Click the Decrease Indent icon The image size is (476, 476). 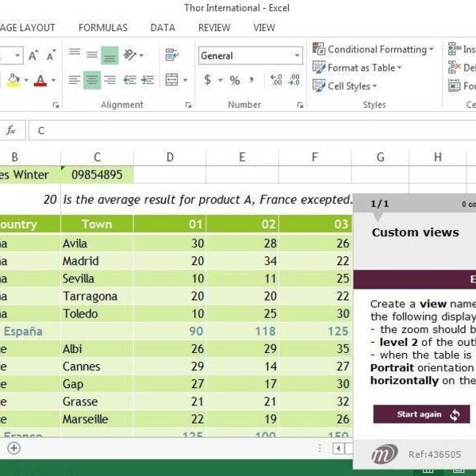[129, 80]
